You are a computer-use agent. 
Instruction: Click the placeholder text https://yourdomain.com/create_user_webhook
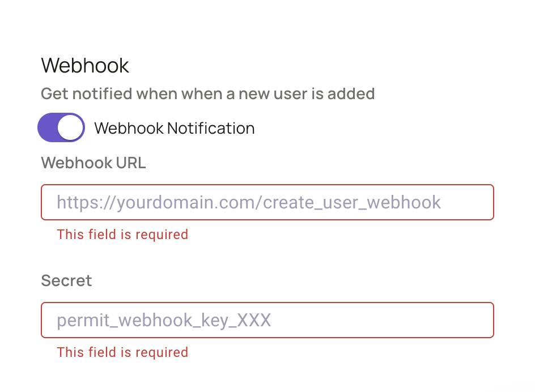[x=248, y=202]
